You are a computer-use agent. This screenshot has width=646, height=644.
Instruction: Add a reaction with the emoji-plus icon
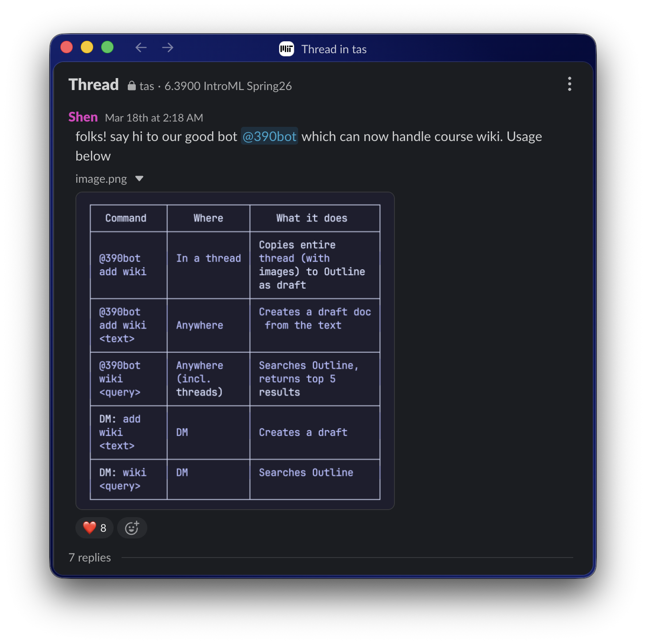[132, 528]
